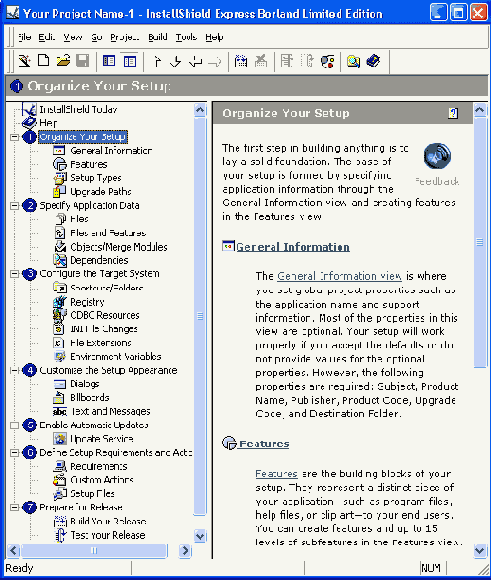The width and height of the screenshot is (491, 580).
Task: Toggle the second pane layout toolbar icon
Action: tap(130, 61)
